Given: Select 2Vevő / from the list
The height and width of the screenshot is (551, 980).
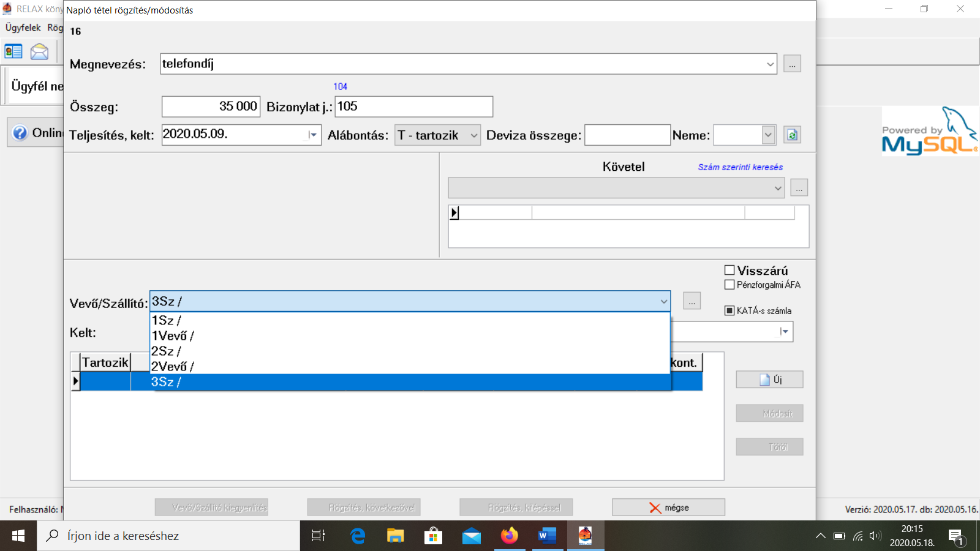Looking at the screenshot, I should (410, 366).
